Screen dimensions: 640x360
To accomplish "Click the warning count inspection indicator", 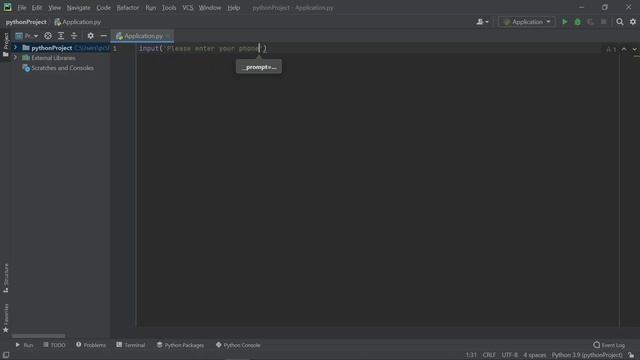I will click(x=611, y=49).
